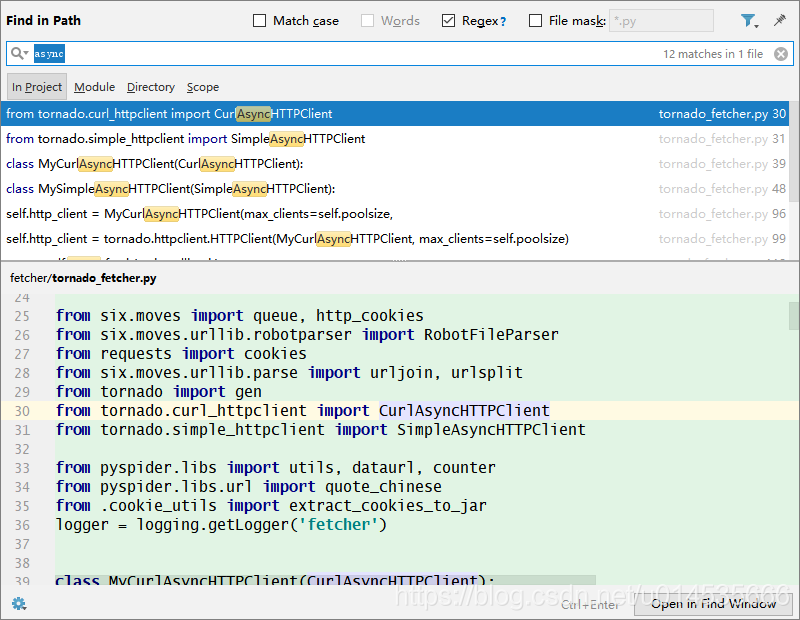Click preview line 27 requests cookies import

pos(181,353)
